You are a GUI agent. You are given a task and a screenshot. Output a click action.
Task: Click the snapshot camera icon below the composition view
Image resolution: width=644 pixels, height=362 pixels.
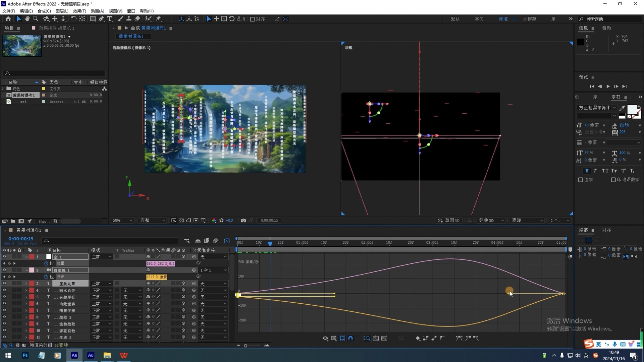[244, 220]
